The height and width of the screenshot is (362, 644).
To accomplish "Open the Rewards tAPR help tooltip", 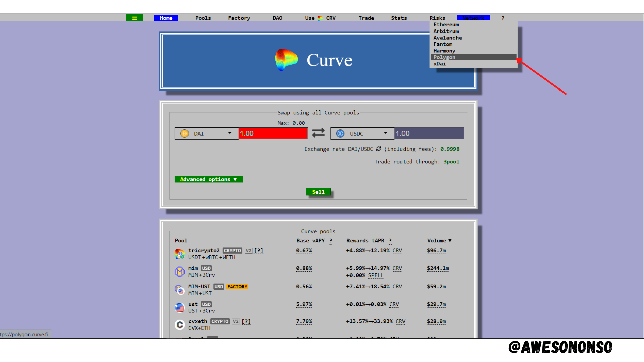I will (390, 241).
